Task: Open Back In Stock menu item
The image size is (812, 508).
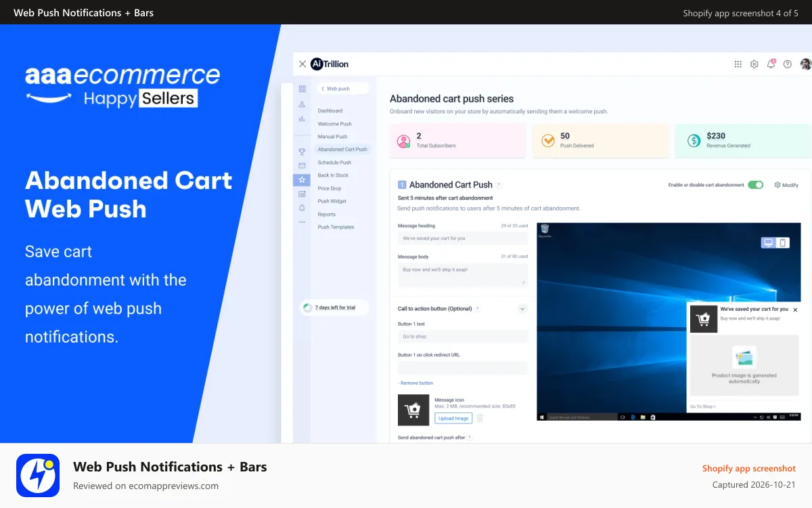Action: 333,175
